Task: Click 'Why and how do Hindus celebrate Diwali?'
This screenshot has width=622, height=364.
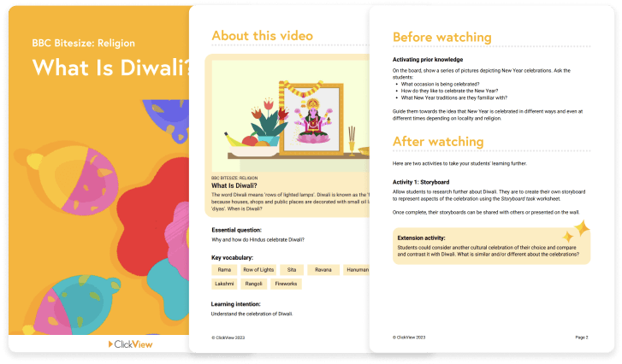Action: click(x=258, y=239)
